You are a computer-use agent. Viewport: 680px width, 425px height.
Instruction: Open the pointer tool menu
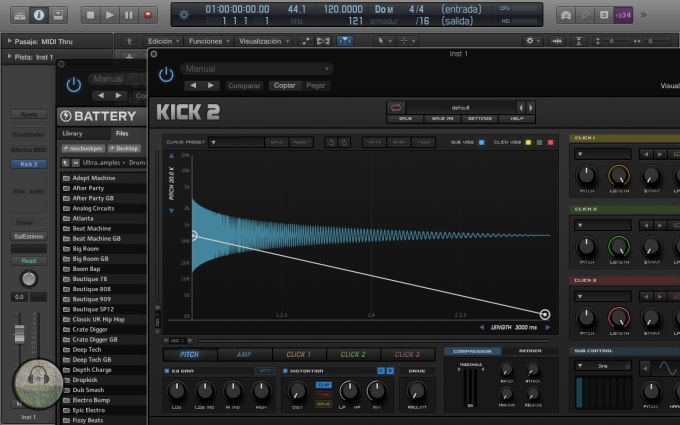[384, 41]
